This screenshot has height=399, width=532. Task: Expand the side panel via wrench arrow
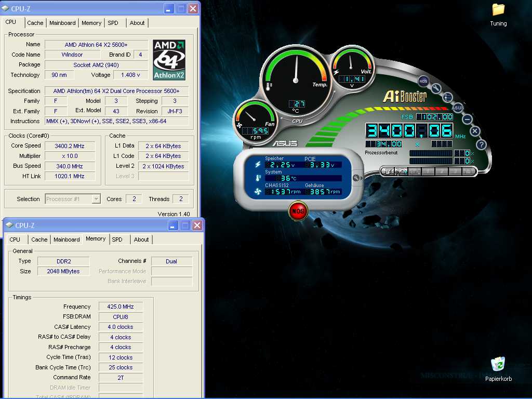(357, 178)
